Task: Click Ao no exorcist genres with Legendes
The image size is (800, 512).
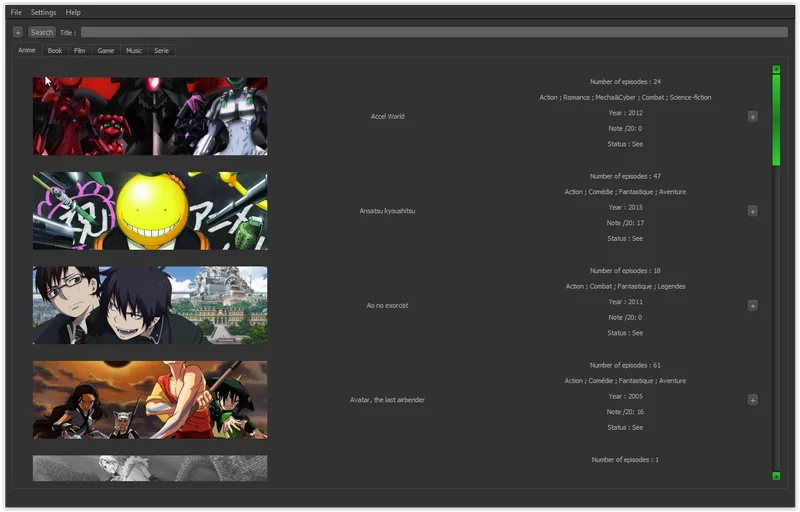Action: [625, 286]
